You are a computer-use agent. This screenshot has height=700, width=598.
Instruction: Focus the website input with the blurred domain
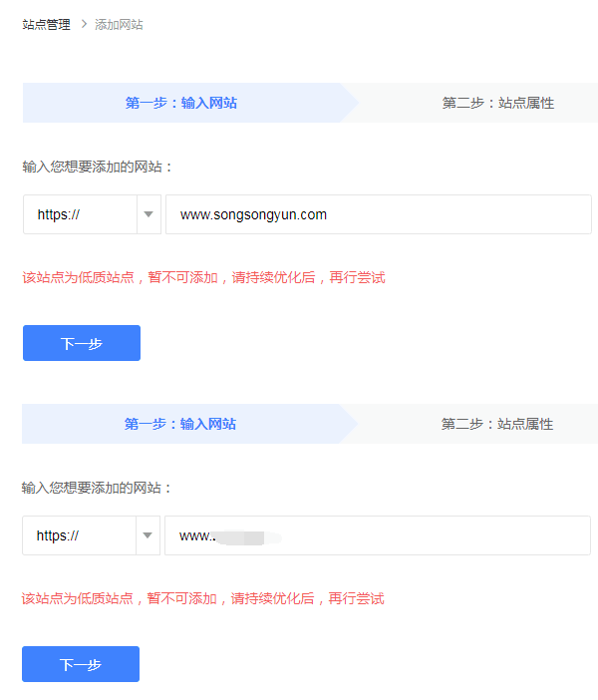tap(378, 535)
